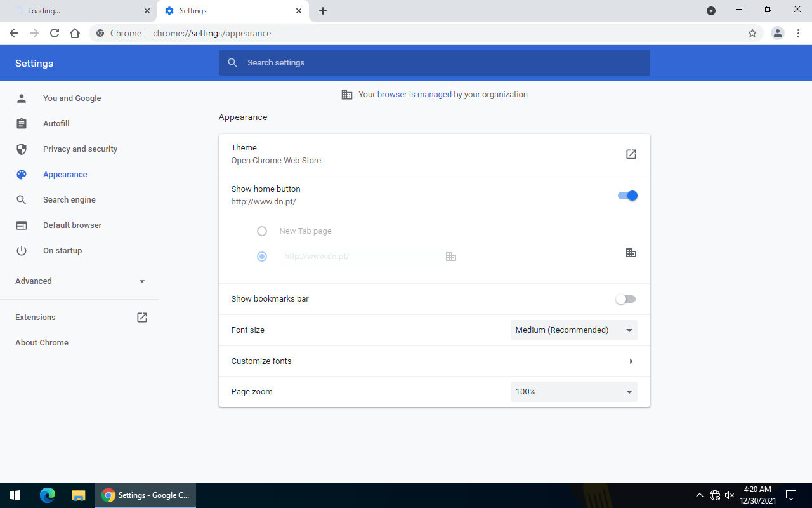Select the New Tab page radio button

[262, 231]
